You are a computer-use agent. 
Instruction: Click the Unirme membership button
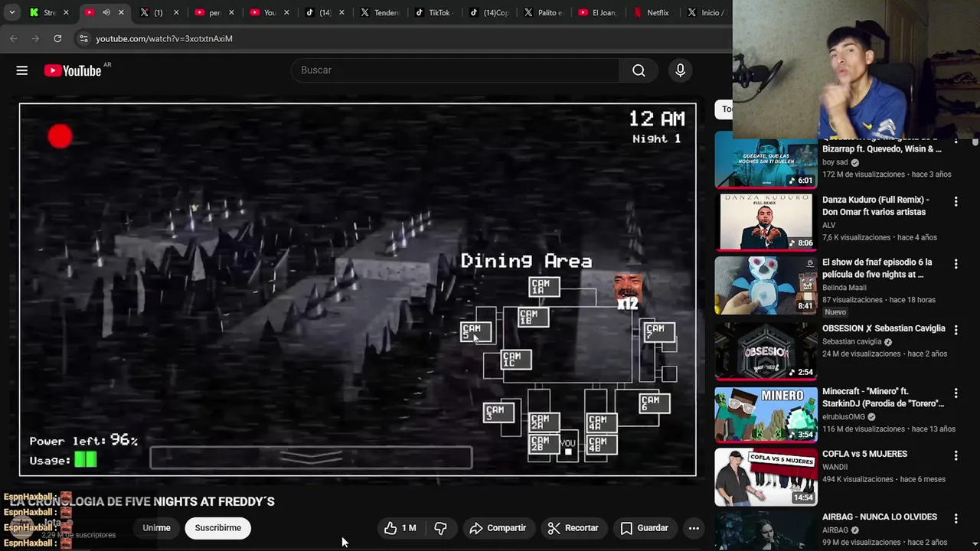tap(156, 528)
